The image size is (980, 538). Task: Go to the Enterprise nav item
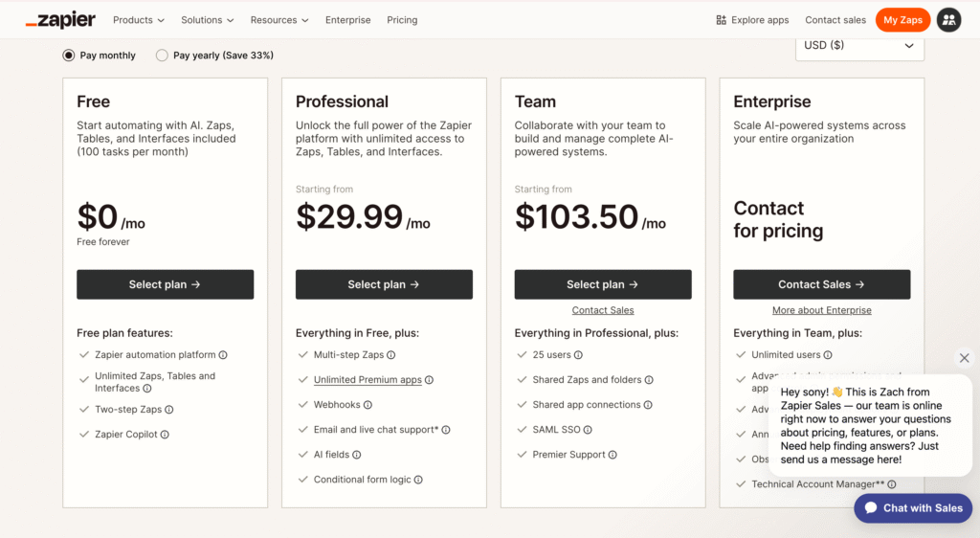347,20
